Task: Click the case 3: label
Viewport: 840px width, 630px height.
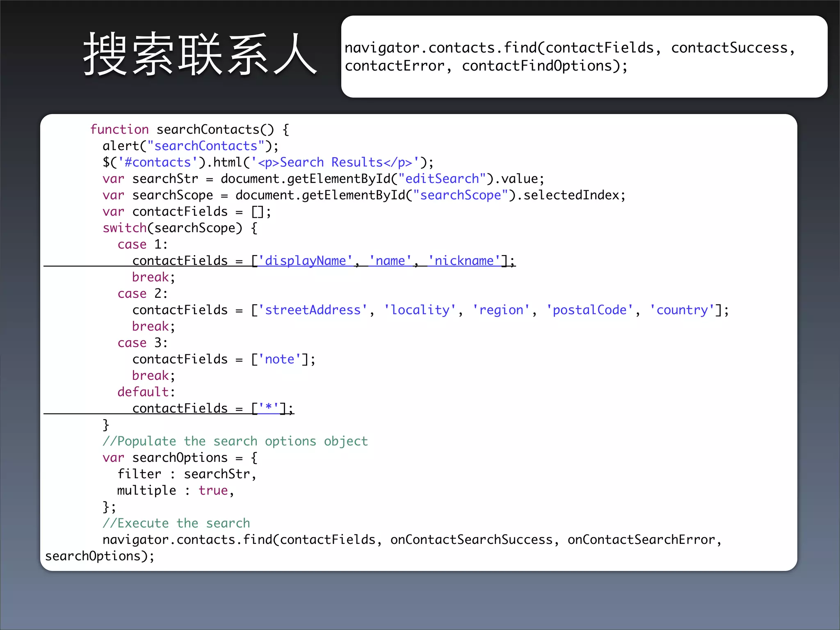Action: click(143, 343)
